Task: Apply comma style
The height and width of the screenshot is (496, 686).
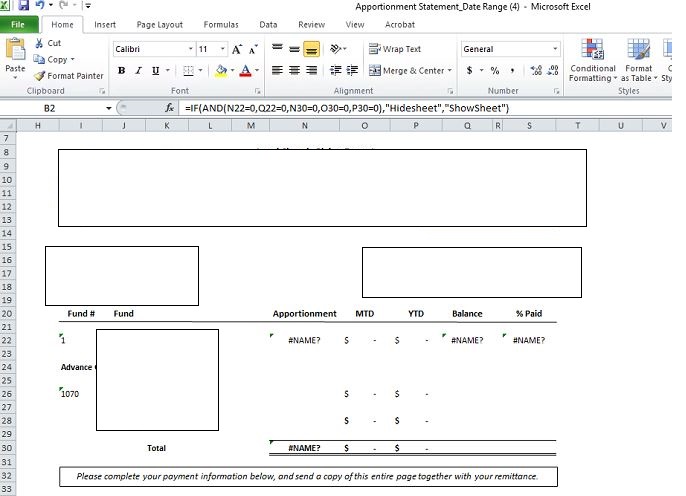Action: click(x=512, y=70)
